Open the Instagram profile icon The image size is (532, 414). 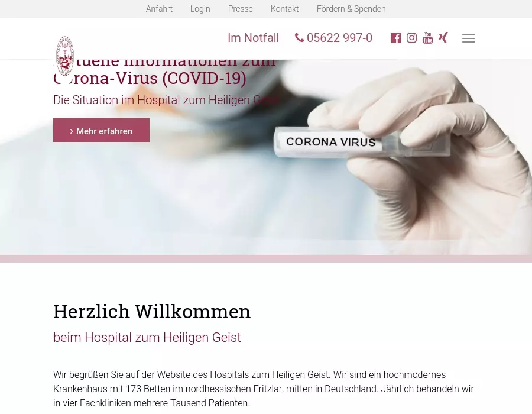pyautogui.click(x=411, y=38)
